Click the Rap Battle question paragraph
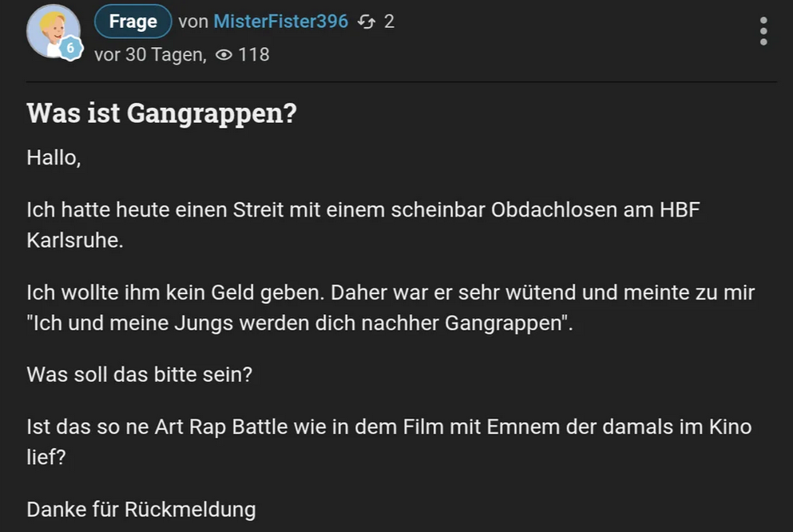The height and width of the screenshot is (532, 793). pyautogui.click(x=389, y=427)
